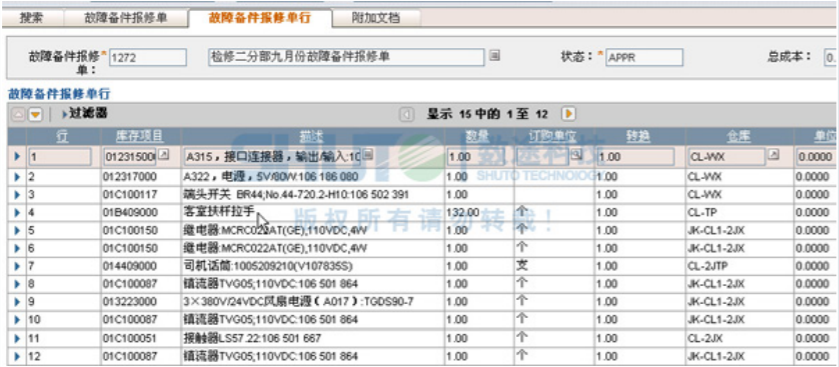The image size is (839, 367).
Task: Go to previous page of rows
Action: click(x=407, y=114)
